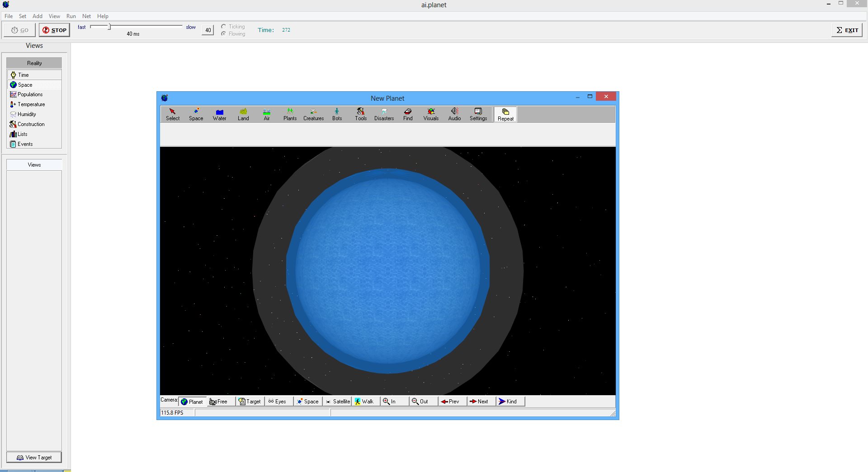The width and height of the screenshot is (868, 472).
Task: Open the Humidity view
Action: (x=34, y=114)
